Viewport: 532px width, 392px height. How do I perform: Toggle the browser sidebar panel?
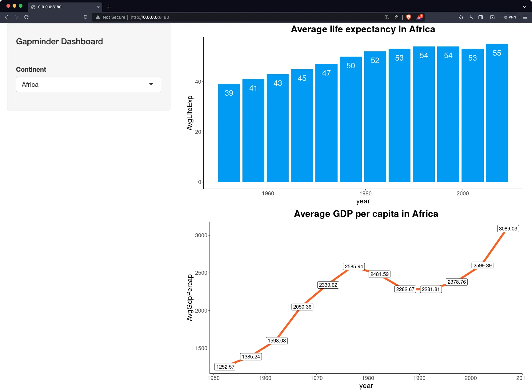pyautogui.click(x=481, y=17)
